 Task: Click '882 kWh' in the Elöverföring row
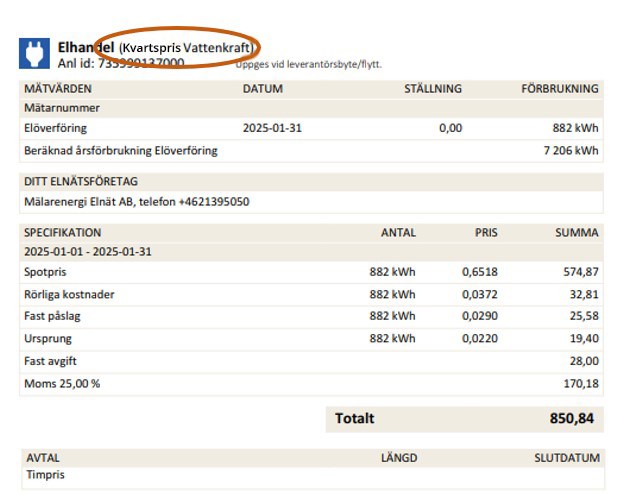pyautogui.click(x=575, y=128)
